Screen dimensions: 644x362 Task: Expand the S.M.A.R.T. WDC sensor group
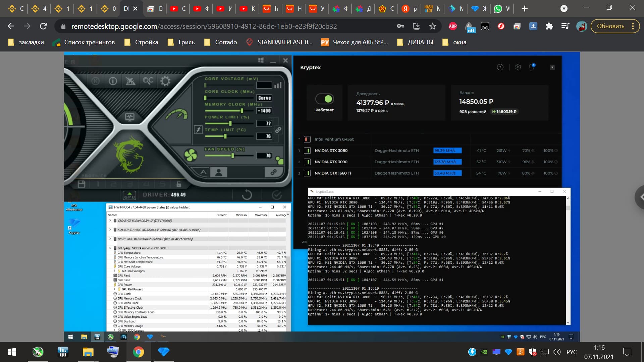(110, 230)
